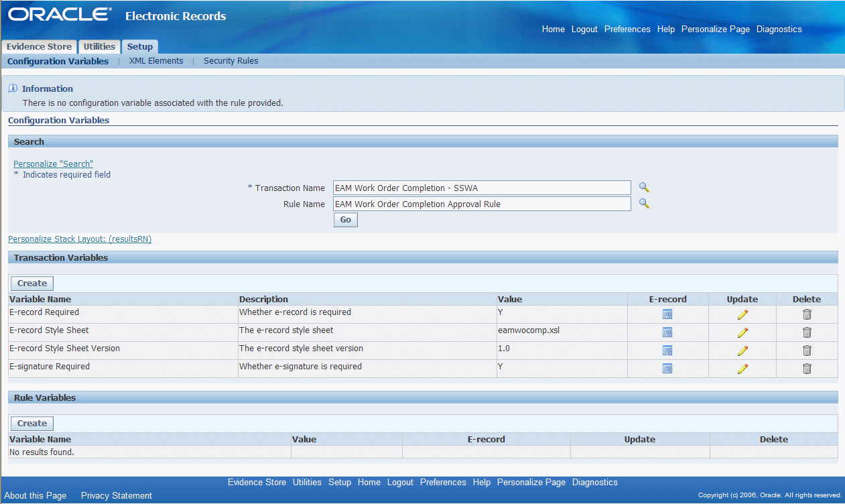Select "No results found." text
This screenshot has height=504, width=845.
point(42,452)
